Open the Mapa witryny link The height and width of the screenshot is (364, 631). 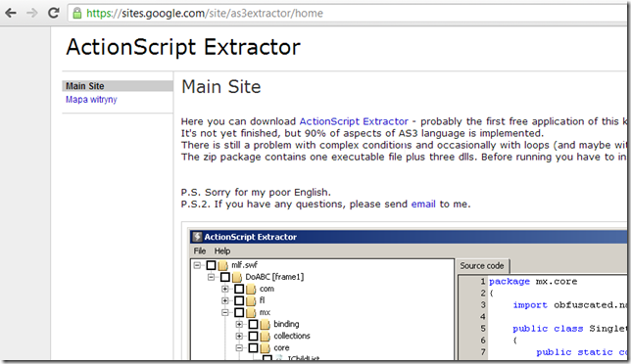pos(91,99)
